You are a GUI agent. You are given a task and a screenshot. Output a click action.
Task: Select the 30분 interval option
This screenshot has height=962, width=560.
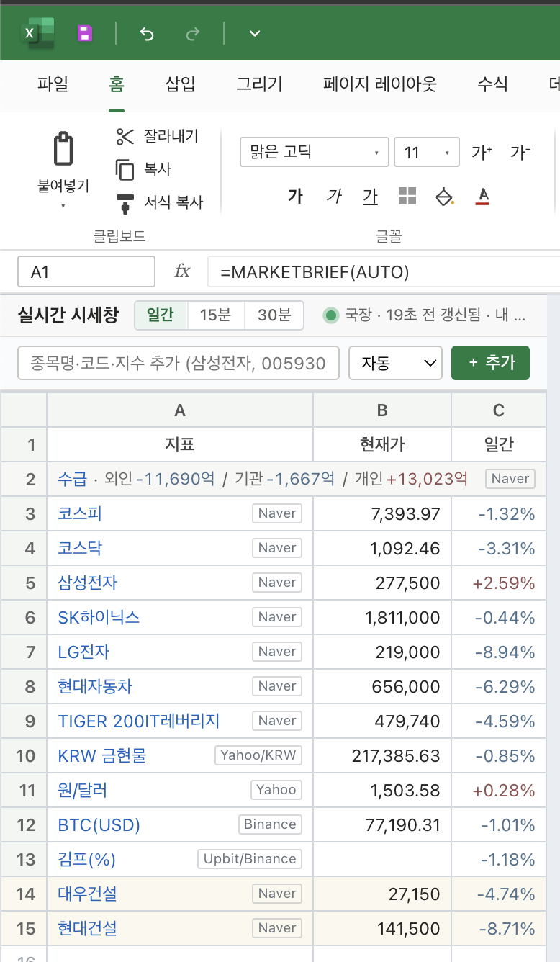(x=274, y=315)
